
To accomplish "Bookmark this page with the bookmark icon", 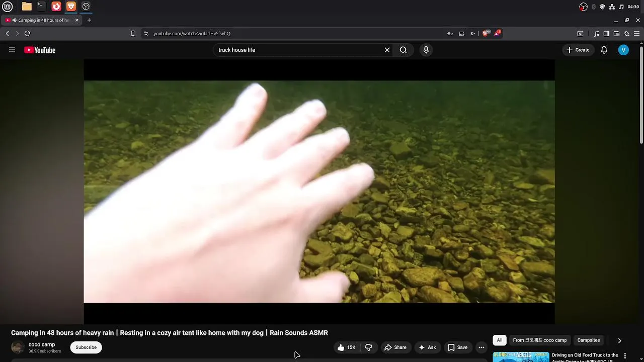I will point(133,33).
